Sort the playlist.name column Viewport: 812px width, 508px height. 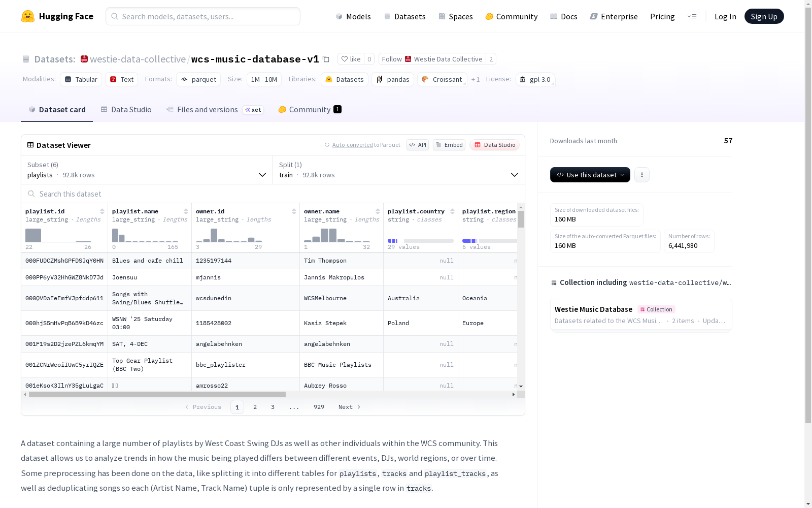(x=186, y=211)
